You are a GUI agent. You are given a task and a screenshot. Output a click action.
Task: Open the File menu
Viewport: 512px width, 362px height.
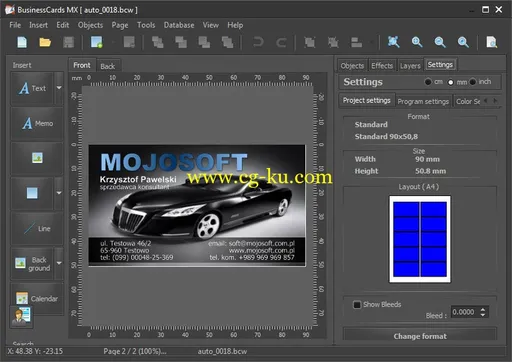click(x=15, y=25)
